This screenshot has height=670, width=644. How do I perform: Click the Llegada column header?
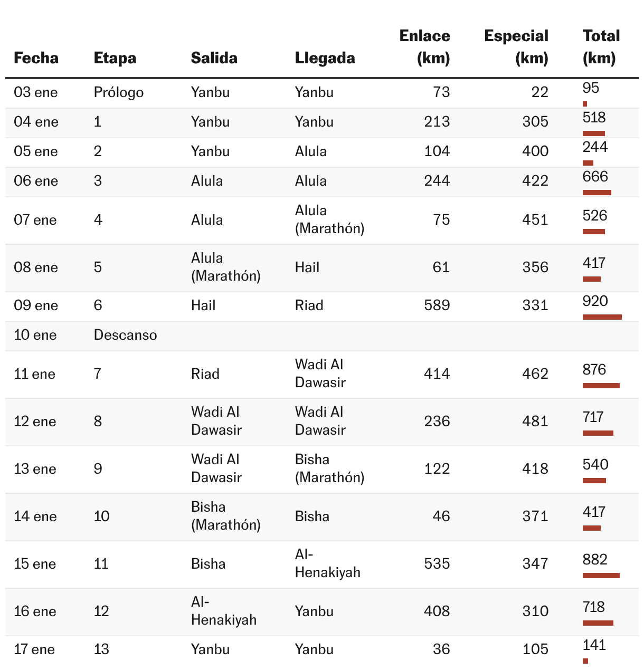325,58
